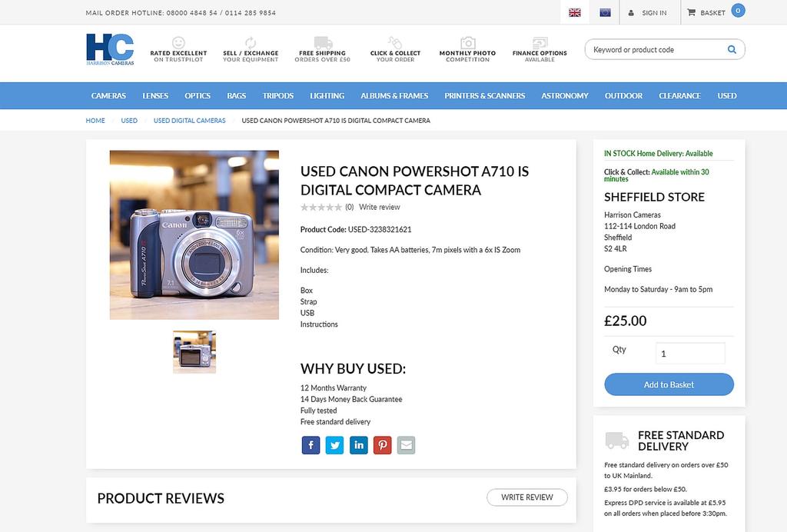Viewport: 787px width, 532px height.
Task: Select the small camera thumbnail
Action: pos(194,352)
